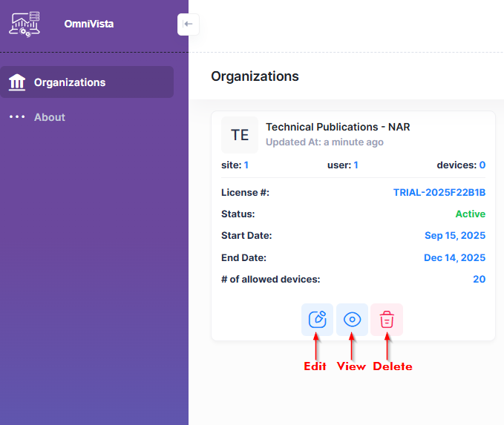Click the green Active status value
This screenshot has width=504, height=425.
pos(470,214)
